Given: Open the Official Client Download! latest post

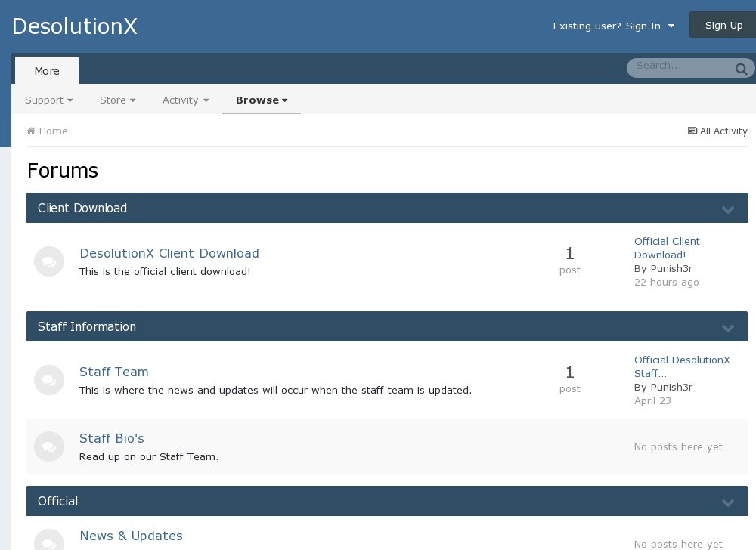Looking at the screenshot, I should pos(666,248).
